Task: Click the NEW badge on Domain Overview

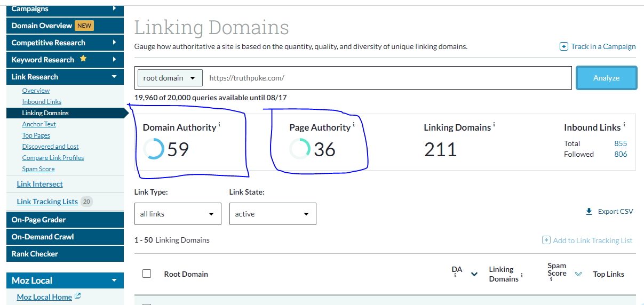Action: (x=84, y=26)
